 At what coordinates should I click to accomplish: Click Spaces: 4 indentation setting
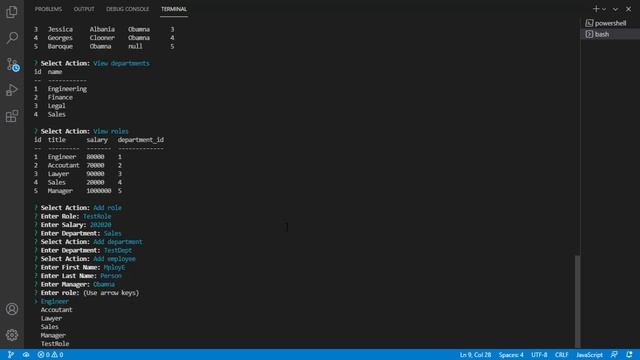pyautogui.click(x=511, y=355)
